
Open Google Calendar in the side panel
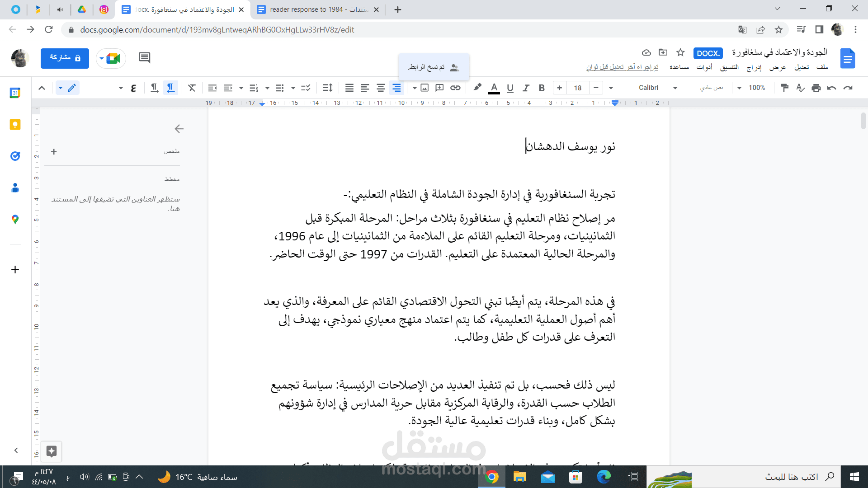pyautogui.click(x=15, y=93)
